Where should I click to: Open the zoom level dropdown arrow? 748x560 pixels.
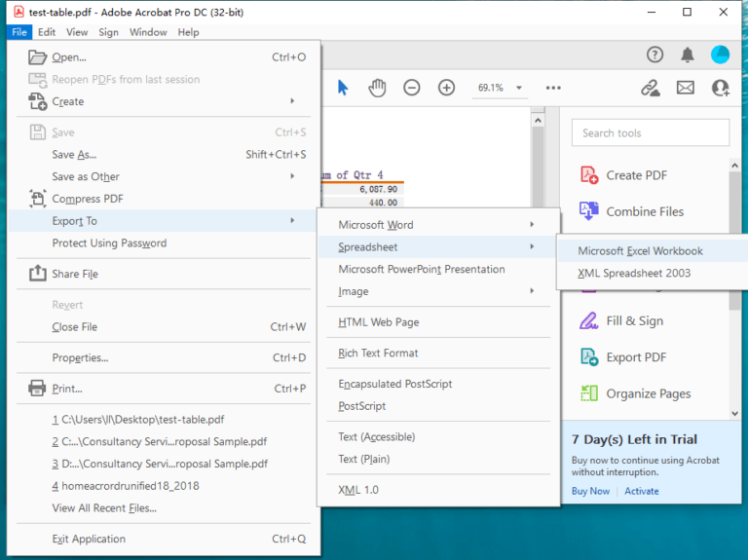click(519, 88)
